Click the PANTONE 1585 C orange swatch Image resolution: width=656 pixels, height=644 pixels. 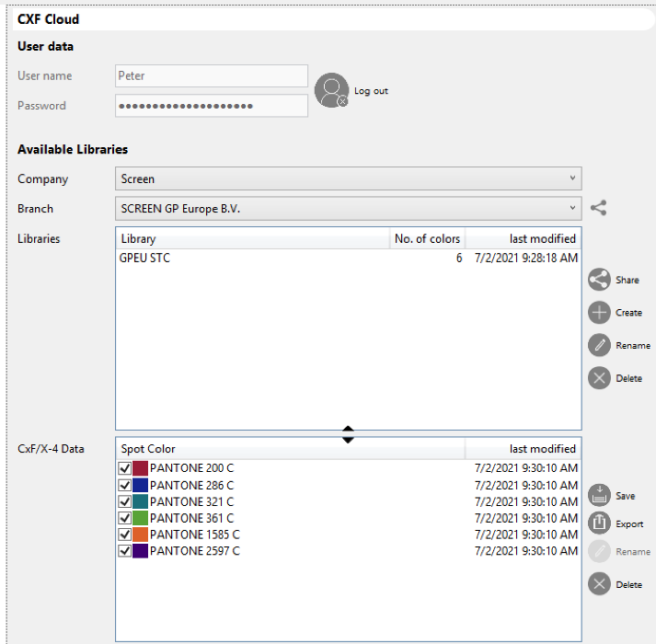(x=141, y=535)
